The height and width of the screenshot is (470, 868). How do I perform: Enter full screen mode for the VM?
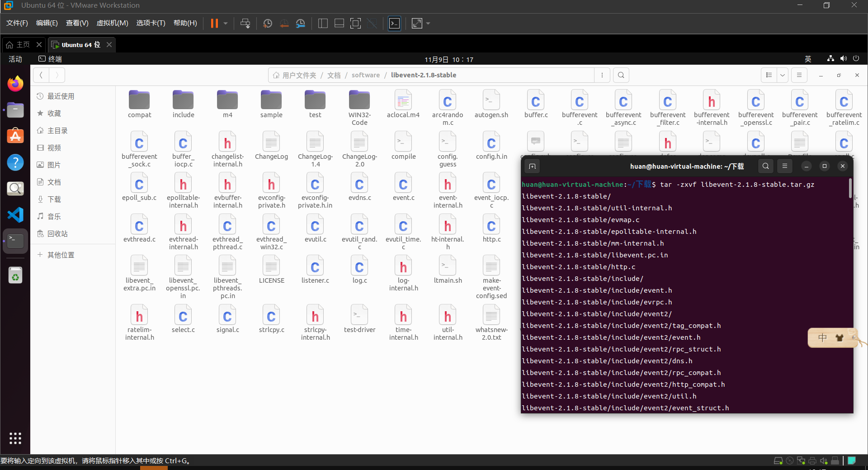(x=416, y=23)
